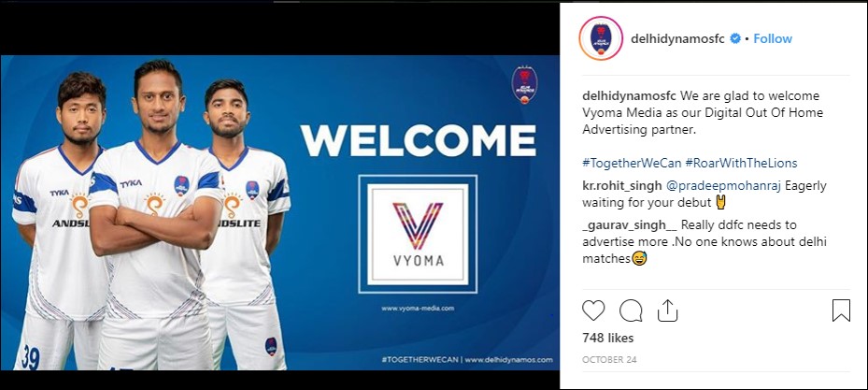Open the @pradeepmohanraj mention
The image size is (868, 390).
coord(723,186)
